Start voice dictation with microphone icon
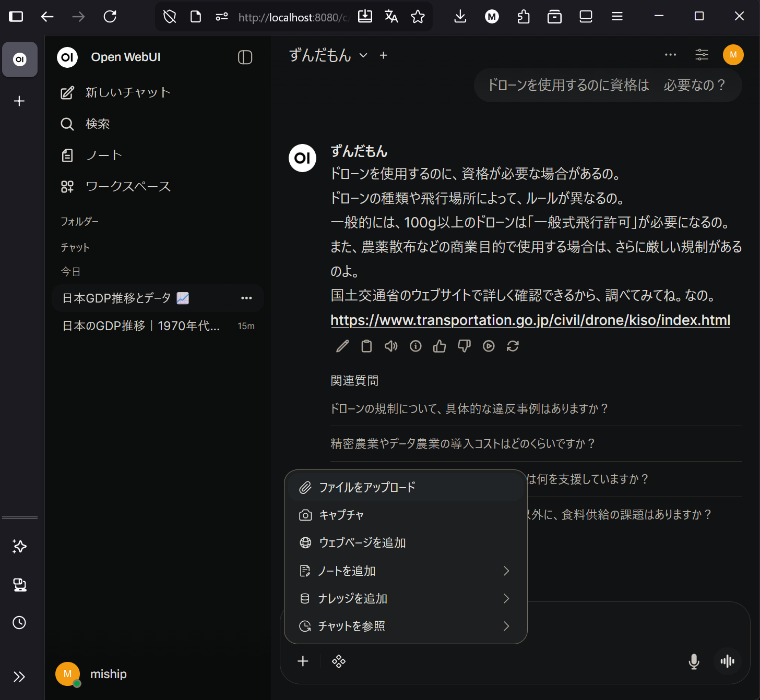This screenshot has height=700, width=760. pyautogui.click(x=694, y=661)
